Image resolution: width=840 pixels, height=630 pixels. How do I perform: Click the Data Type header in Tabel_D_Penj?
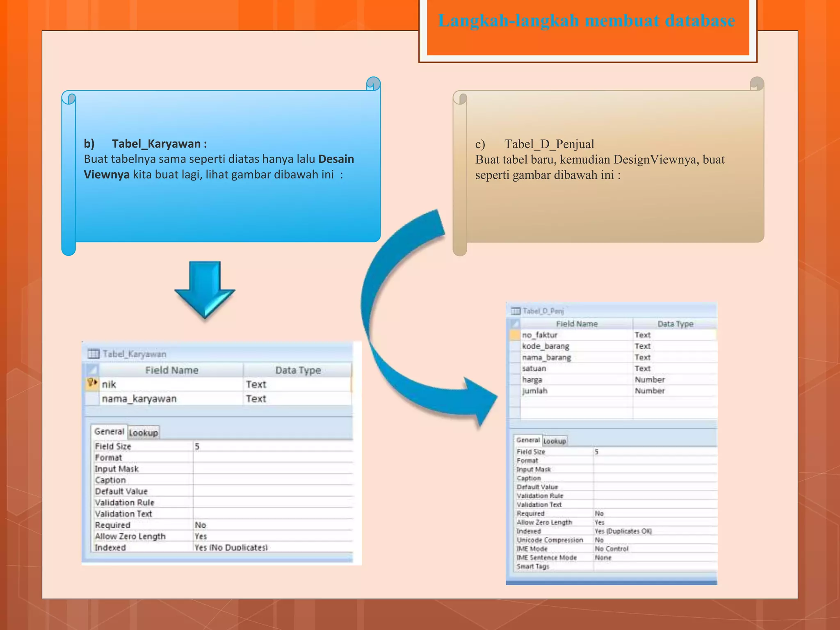675,324
